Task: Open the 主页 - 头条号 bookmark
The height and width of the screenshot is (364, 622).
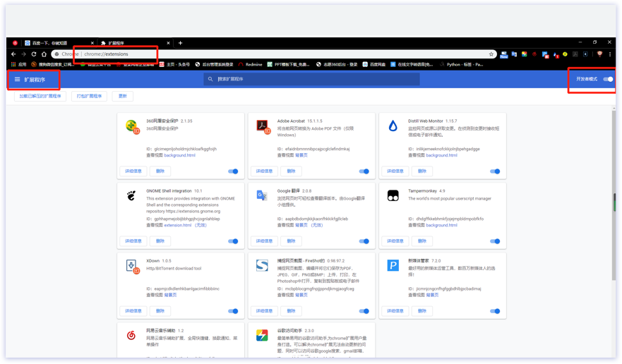Action: 174,64
